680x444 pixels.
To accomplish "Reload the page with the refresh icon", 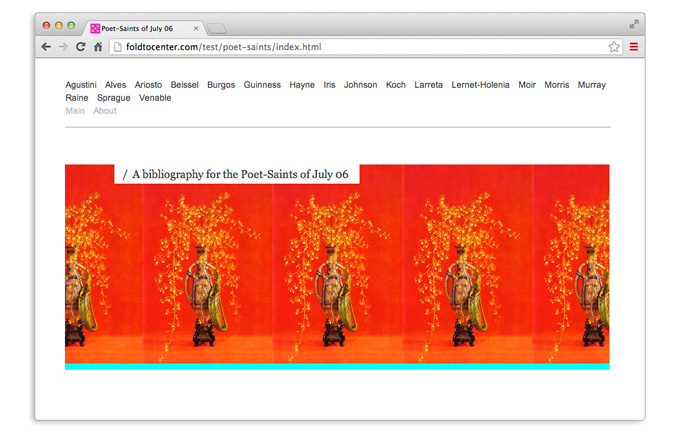I will click(81, 47).
